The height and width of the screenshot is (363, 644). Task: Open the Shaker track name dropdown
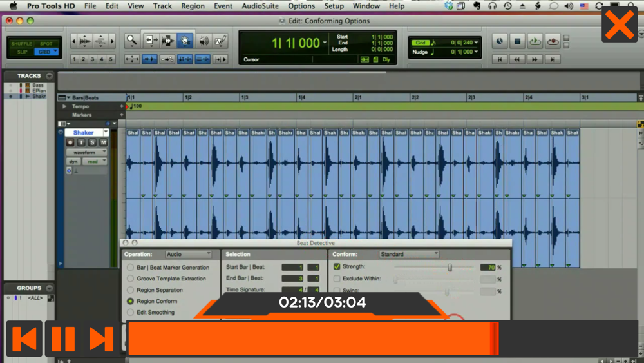click(106, 132)
